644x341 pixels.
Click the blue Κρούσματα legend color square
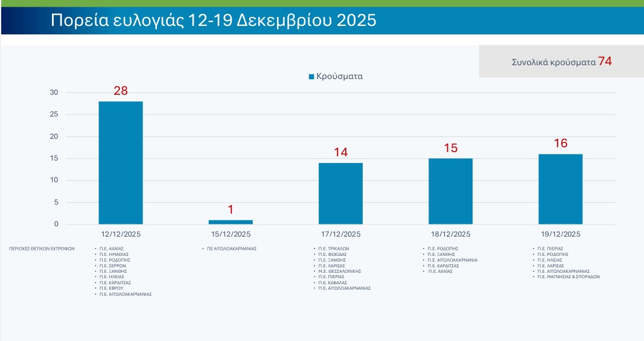311,77
